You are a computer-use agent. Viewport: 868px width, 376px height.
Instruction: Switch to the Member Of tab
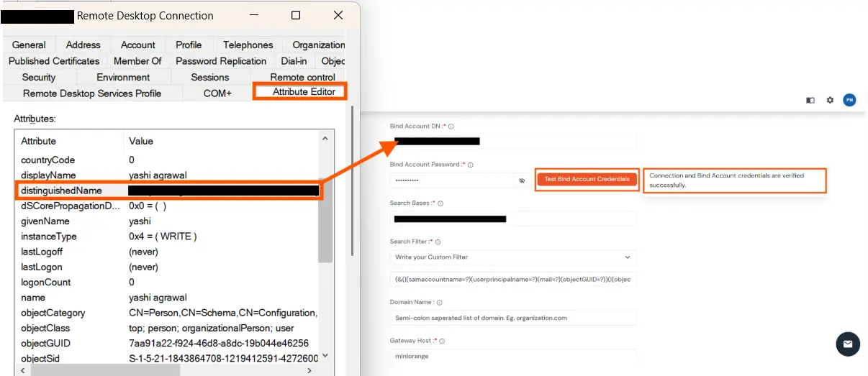pyautogui.click(x=137, y=61)
